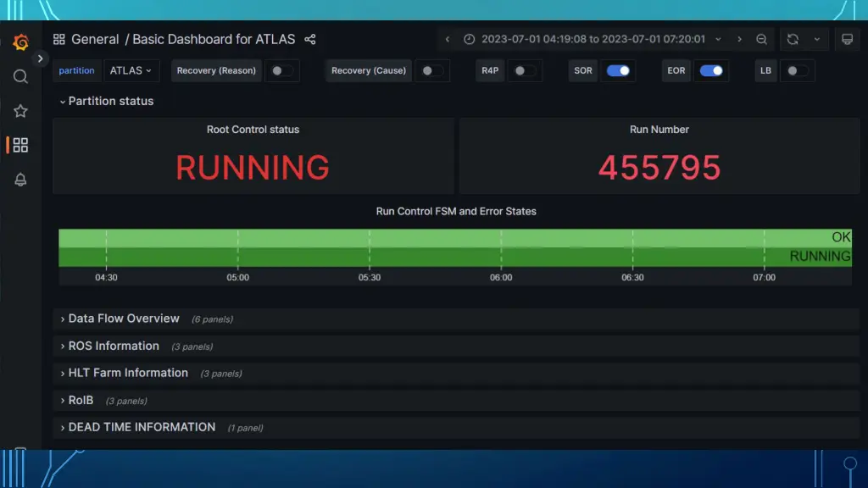
Task: Click the run number 455795
Action: tap(659, 168)
